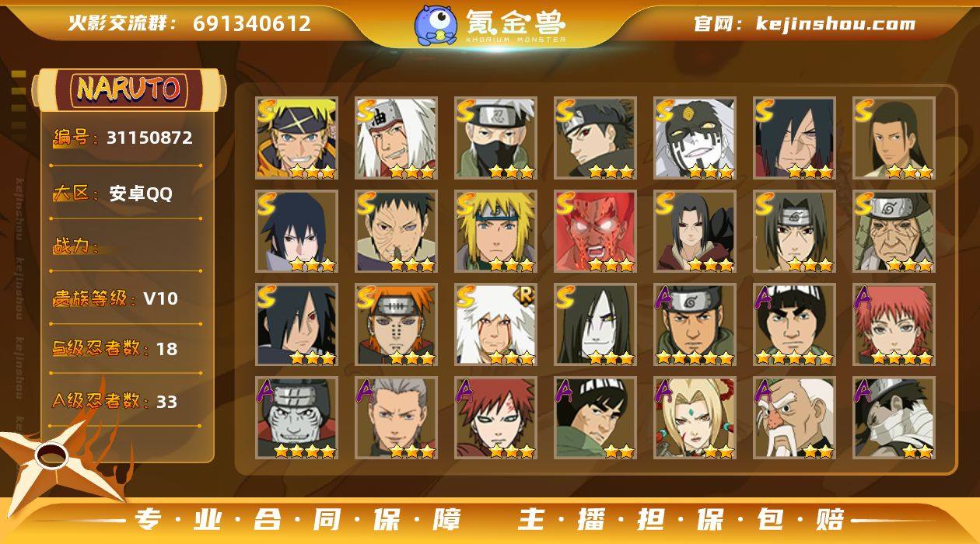This screenshot has width=980, height=544.
Task: Choose the elderly Third Hokage portrait with helmet
Action: pyautogui.click(x=894, y=231)
